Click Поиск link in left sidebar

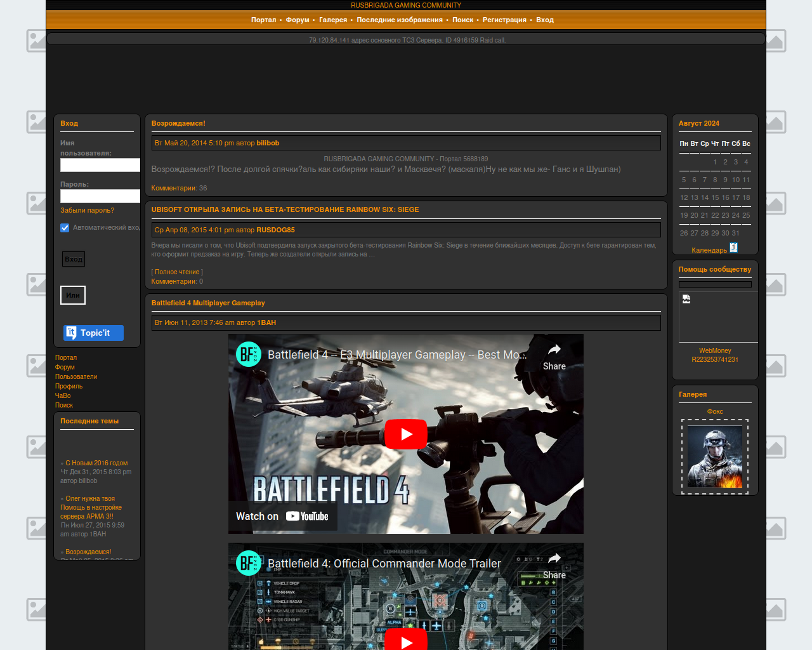point(64,405)
